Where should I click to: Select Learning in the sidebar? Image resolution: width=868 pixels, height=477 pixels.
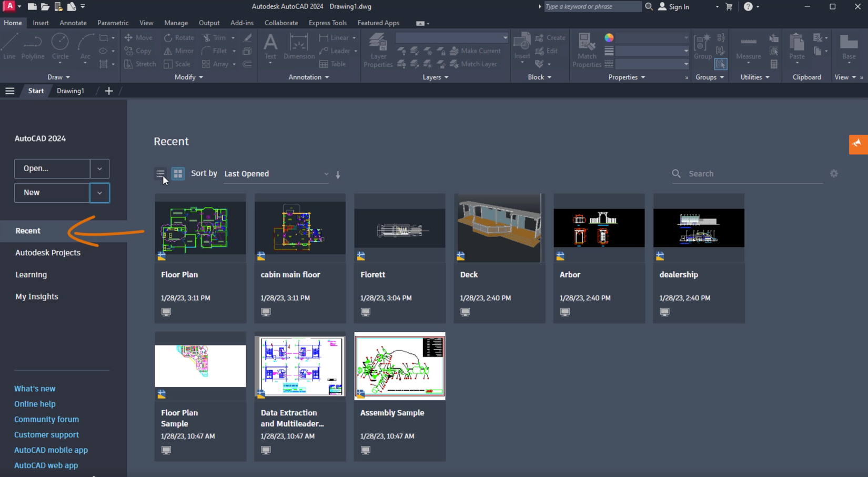pyautogui.click(x=31, y=275)
